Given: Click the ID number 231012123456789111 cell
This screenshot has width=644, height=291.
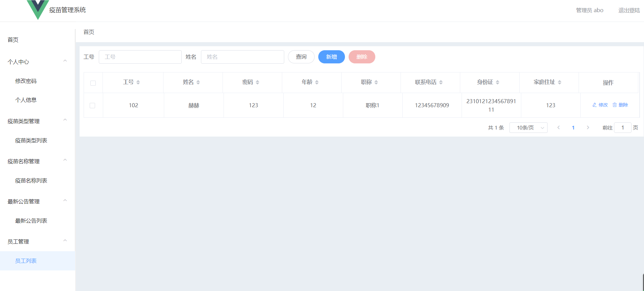Looking at the screenshot, I should click(x=491, y=105).
